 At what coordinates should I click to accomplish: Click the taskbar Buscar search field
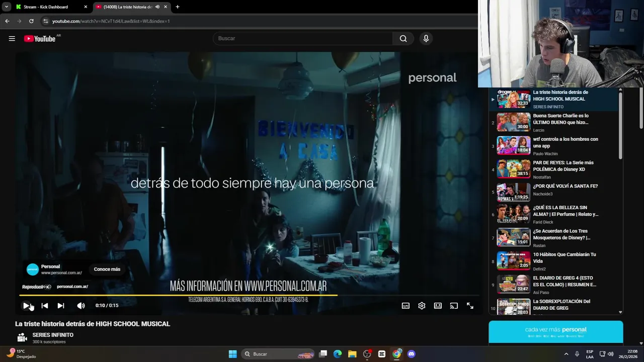click(277, 354)
